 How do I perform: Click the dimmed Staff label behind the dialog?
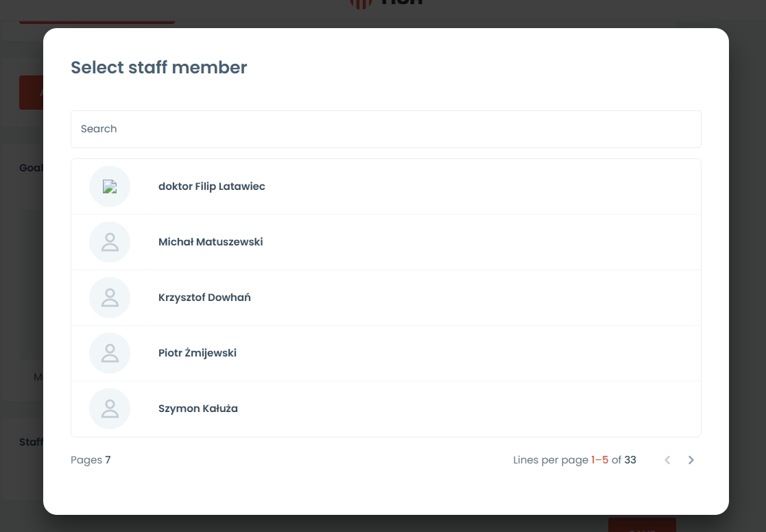pos(31,442)
